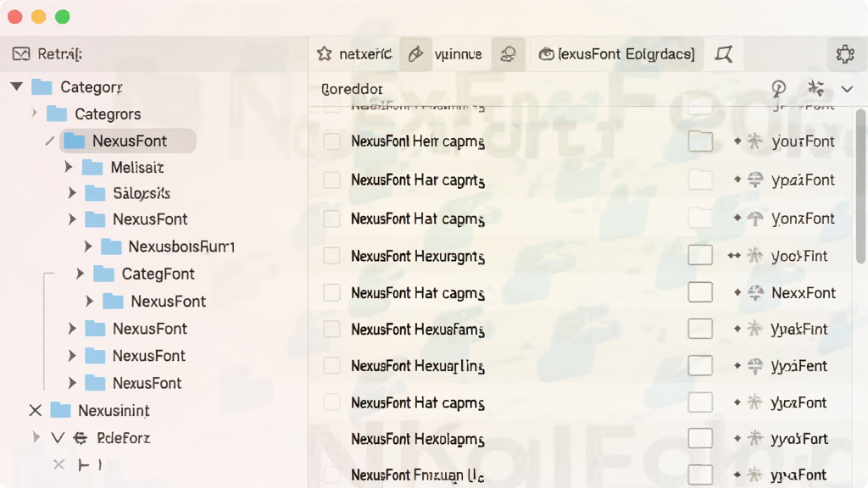This screenshot has width=868, height=488.
Task: Expand the Categrors folder
Action: point(34,114)
